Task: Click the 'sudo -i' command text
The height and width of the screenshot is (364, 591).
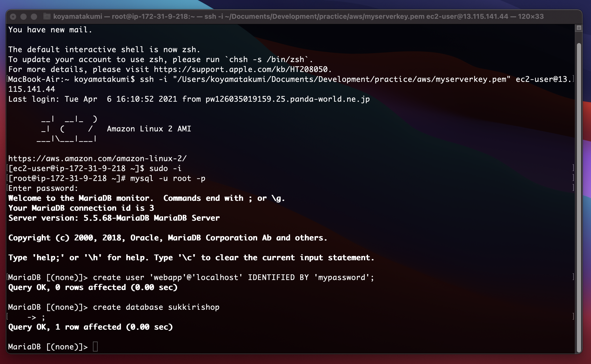Action: pyautogui.click(x=165, y=168)
